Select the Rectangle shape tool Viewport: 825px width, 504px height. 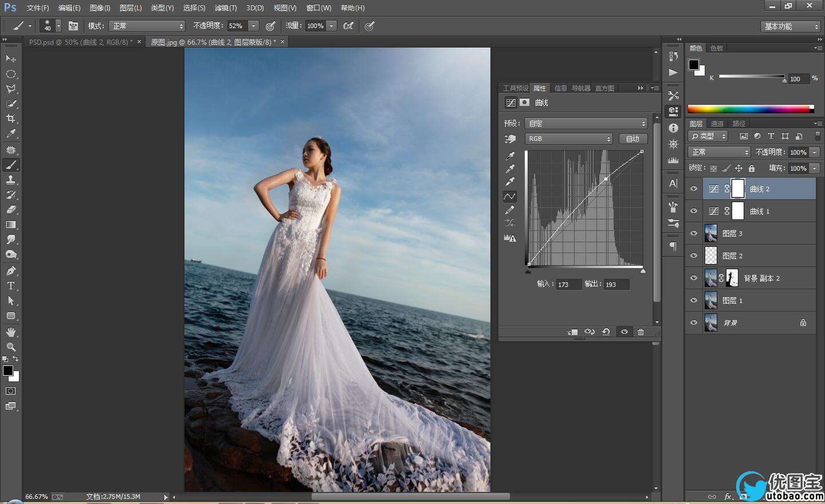pos(11,316)
